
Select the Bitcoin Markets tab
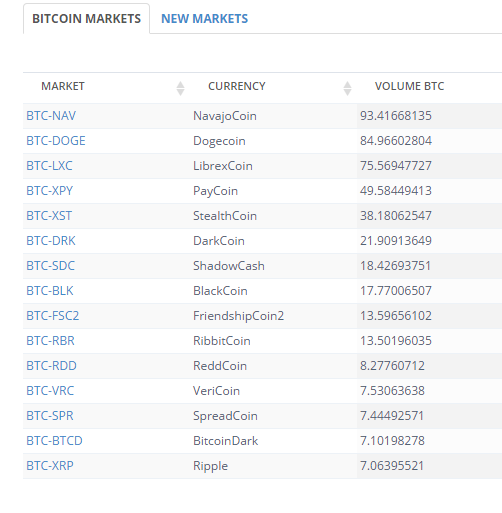coord(86,19)
